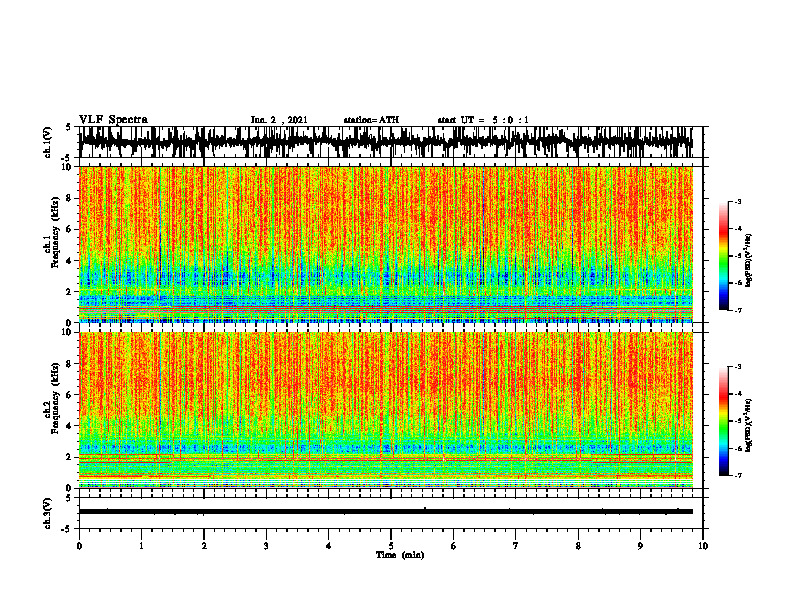The height and width of the screenshot is (612, 792).
Task: Click the -5 tick on the ch.2 colorbar
Action: click(738, 421)
